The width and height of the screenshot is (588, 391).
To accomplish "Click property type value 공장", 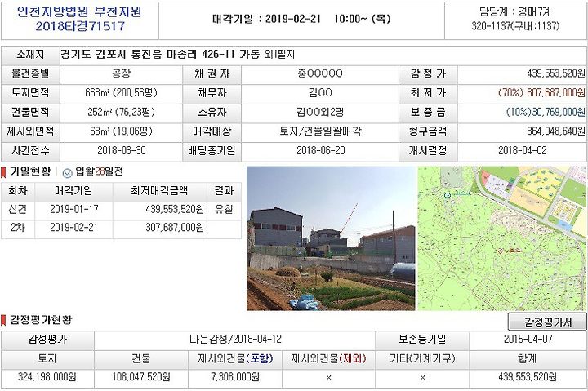I will (121, 73).
